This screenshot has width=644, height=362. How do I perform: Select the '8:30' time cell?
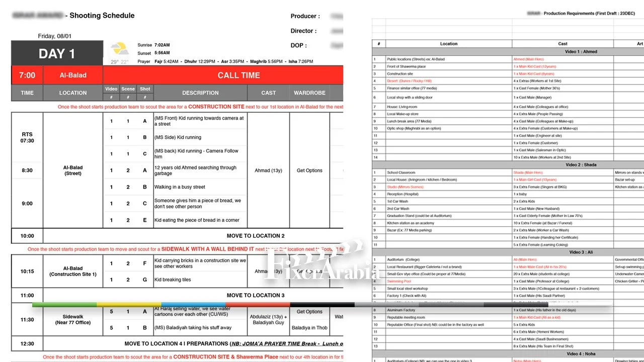tap(27, 170)
